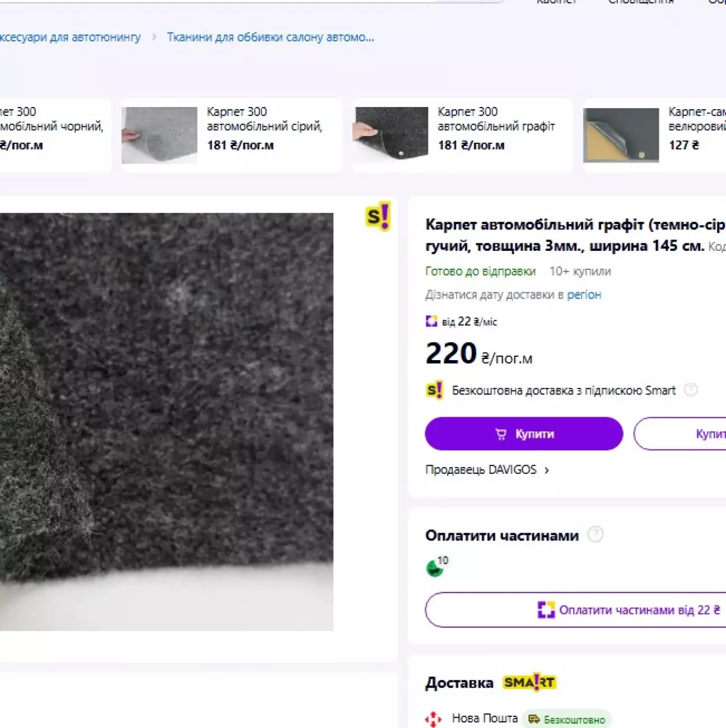This screenshot has height=728, width=726.
Task: Click the Нова Пошта logo icon
Action: 433,719
